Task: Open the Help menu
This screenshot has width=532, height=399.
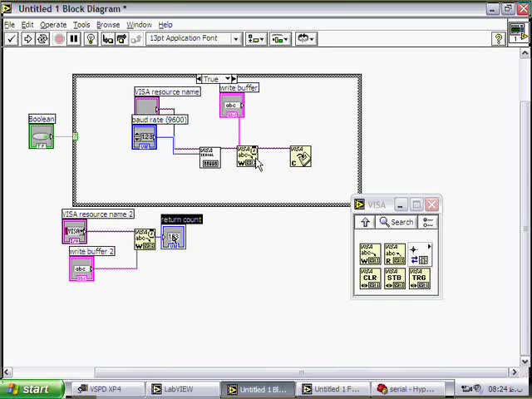Action: [x=165, y=25]
